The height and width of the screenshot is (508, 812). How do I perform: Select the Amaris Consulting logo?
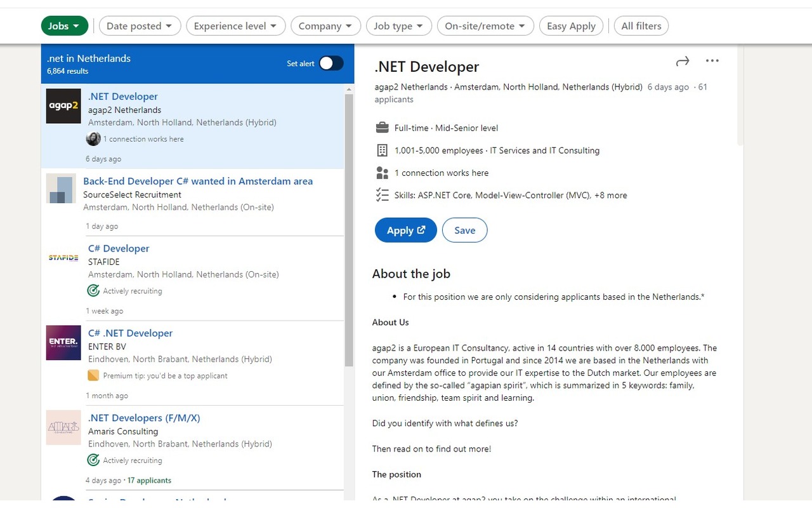[63, 427]
